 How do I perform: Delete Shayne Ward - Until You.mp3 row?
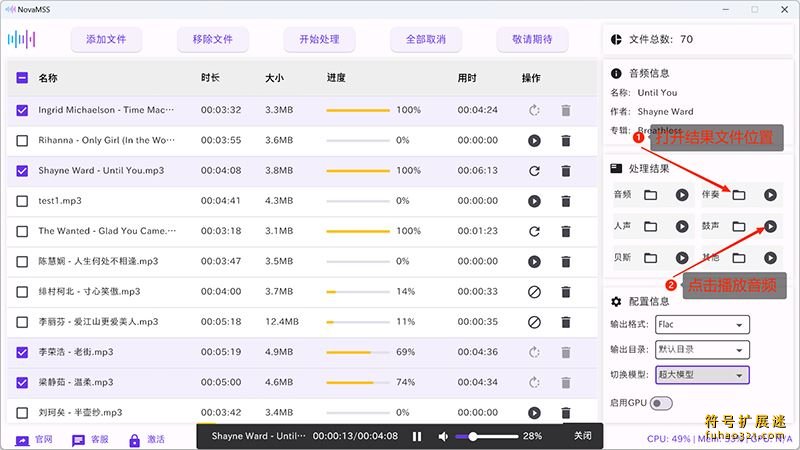[x=566, y=171]
